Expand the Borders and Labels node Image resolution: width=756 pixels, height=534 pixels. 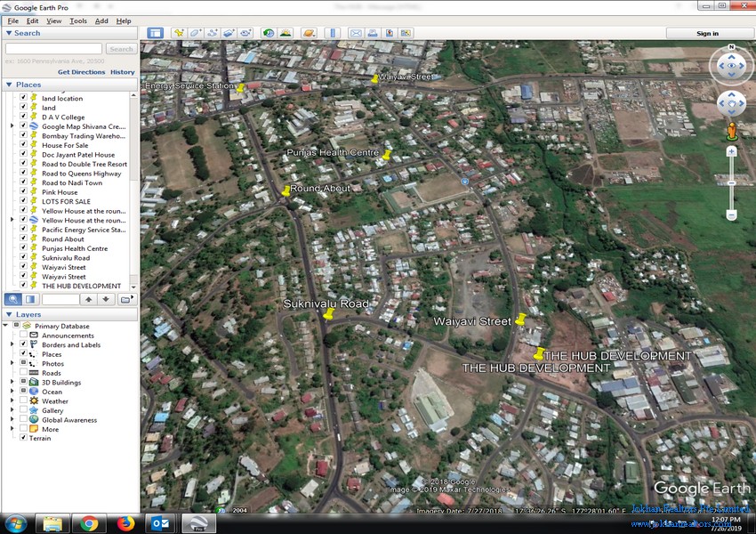(12, 345)
